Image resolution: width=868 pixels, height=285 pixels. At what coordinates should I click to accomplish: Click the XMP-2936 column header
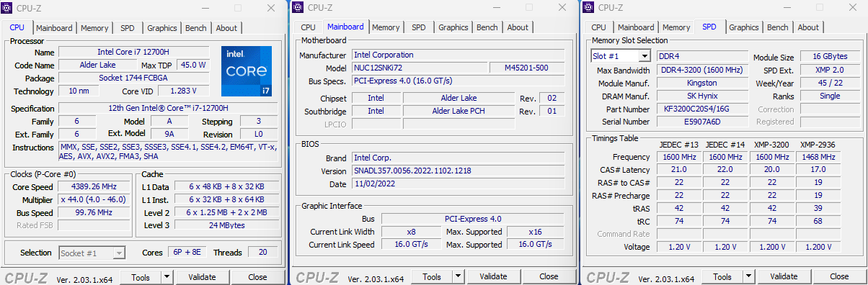[x=818, y=145]
